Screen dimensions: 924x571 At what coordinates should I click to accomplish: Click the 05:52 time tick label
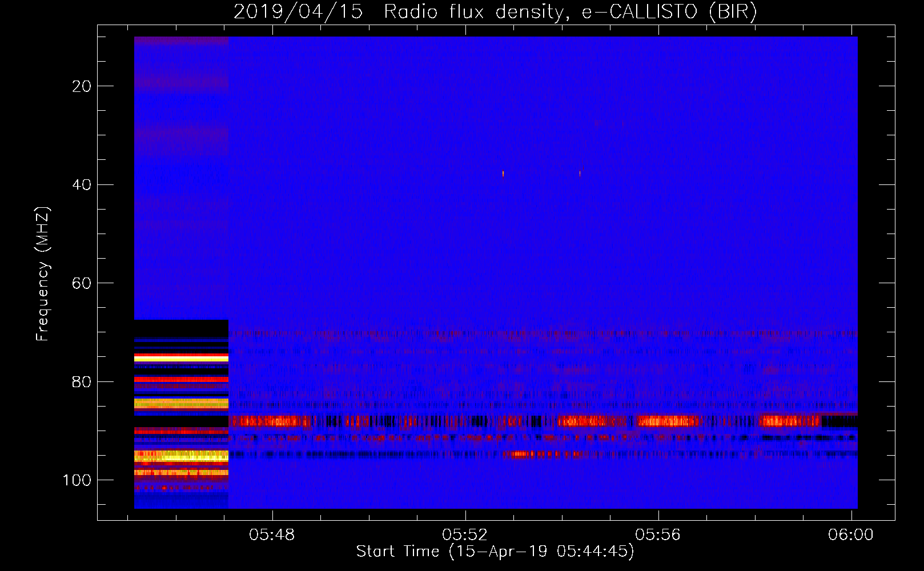click(x=465, y=534)
